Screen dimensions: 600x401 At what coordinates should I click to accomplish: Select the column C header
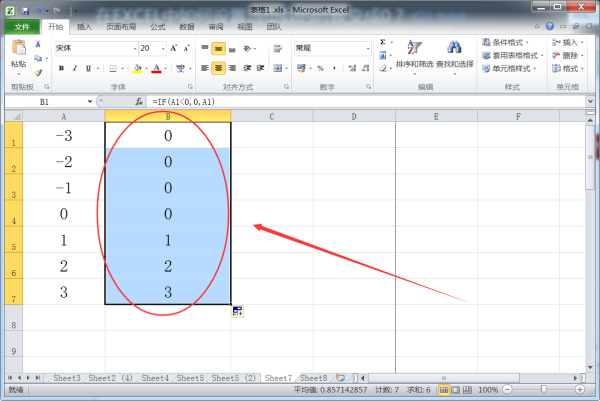(x=271, y=116)
